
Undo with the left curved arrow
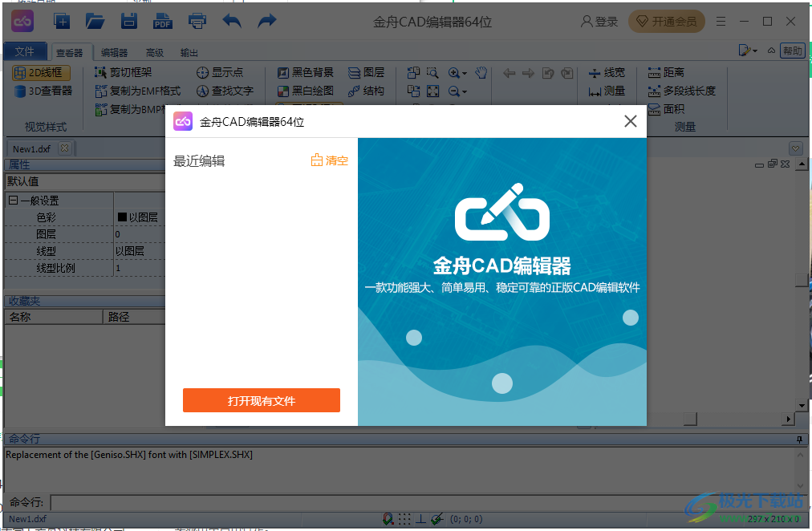coord(231,21)
